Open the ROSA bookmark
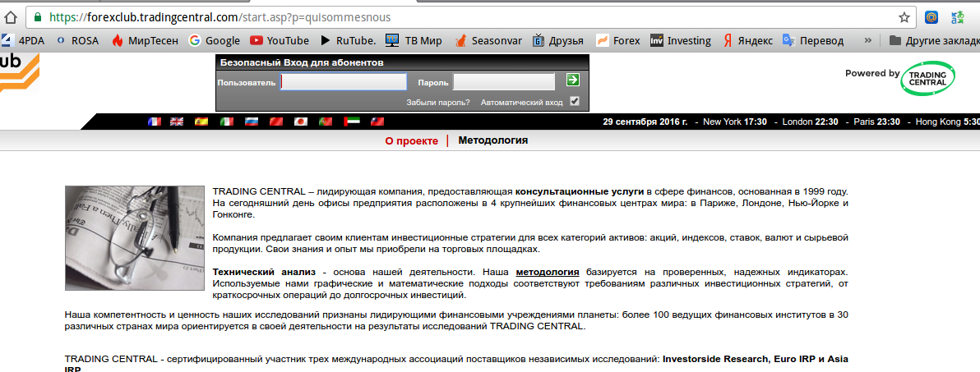The width and height of the screenshot is (980, 372). [x=77, y=40]
